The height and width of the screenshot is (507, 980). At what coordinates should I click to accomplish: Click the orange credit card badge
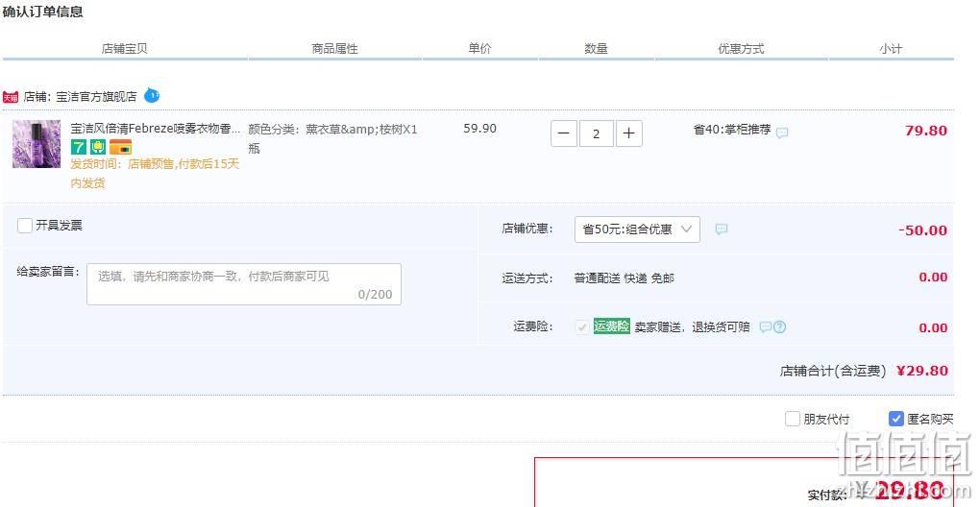click(x=121, y=147)
